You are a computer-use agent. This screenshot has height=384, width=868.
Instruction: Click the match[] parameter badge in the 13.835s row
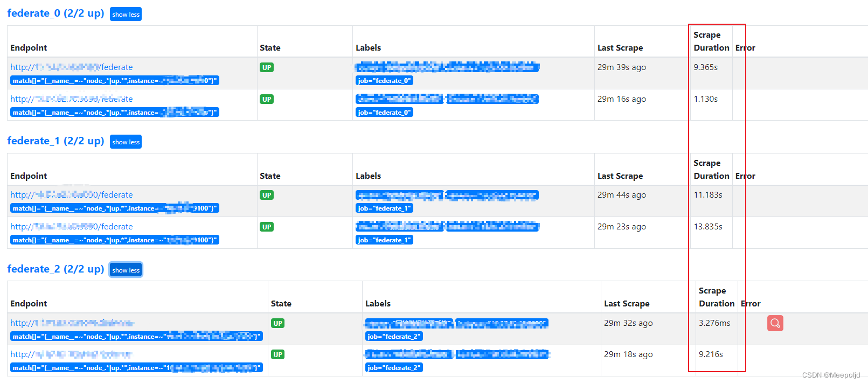(x=115, y=240)
